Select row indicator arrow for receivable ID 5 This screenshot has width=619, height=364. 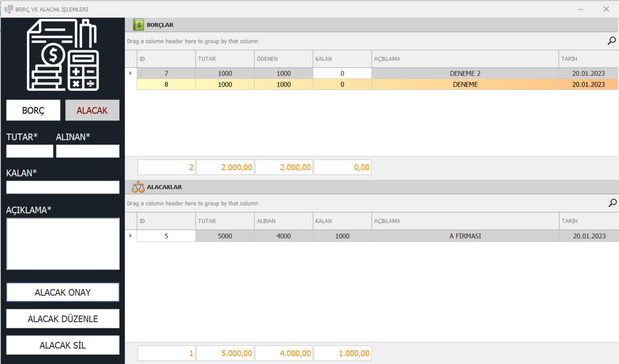click(x=130, y=236)
